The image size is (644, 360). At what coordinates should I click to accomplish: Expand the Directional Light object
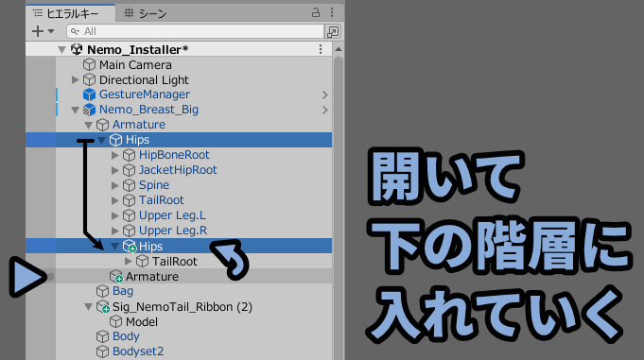[x=75, y=79]
